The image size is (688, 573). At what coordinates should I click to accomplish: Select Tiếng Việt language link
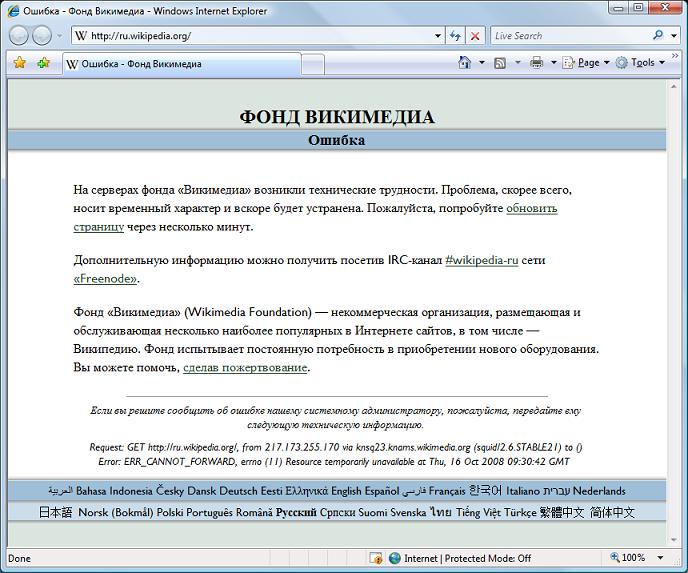click(478, 512)
